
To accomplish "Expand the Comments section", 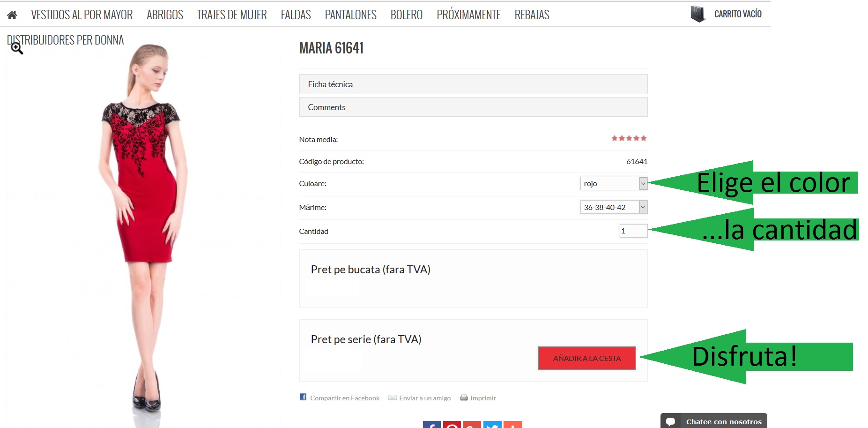I will coord(473,107).
